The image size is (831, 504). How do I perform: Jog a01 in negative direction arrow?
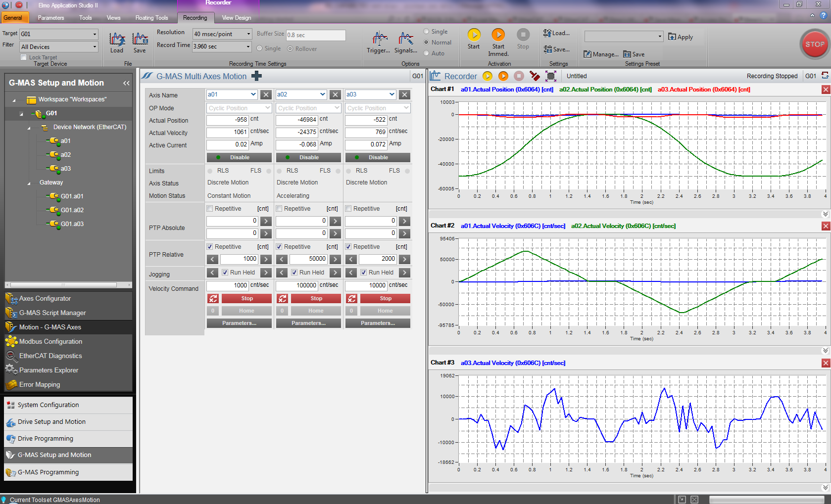[x=212, y=273]
